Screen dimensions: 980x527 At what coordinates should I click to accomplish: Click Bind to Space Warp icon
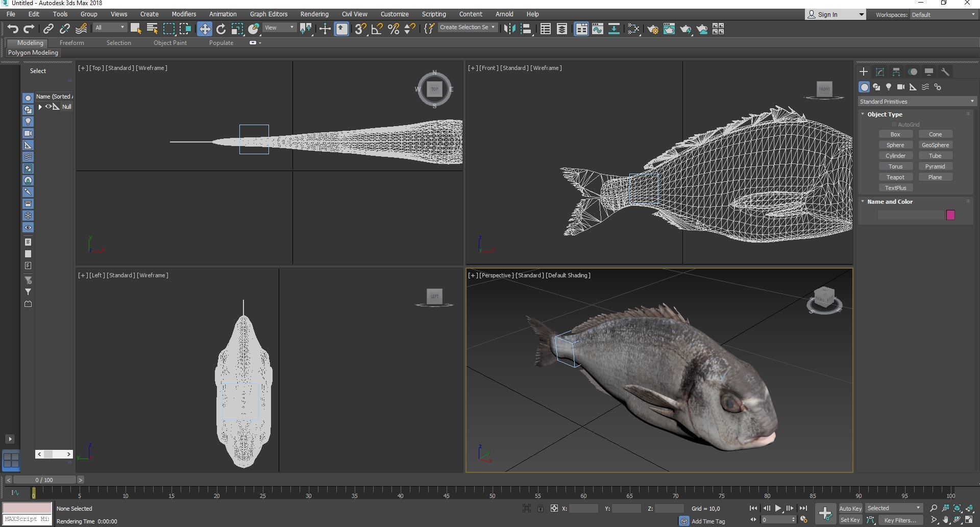(x=81, y=29)
